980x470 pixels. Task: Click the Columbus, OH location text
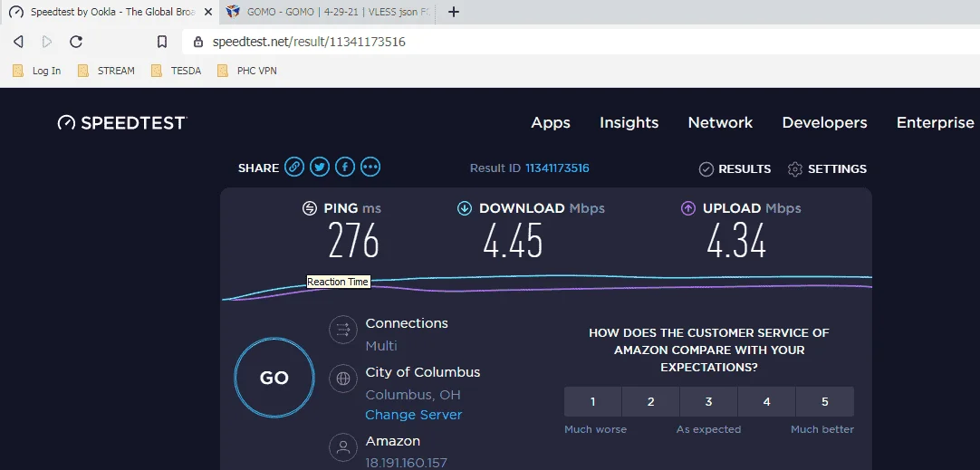tap(413, 395)
